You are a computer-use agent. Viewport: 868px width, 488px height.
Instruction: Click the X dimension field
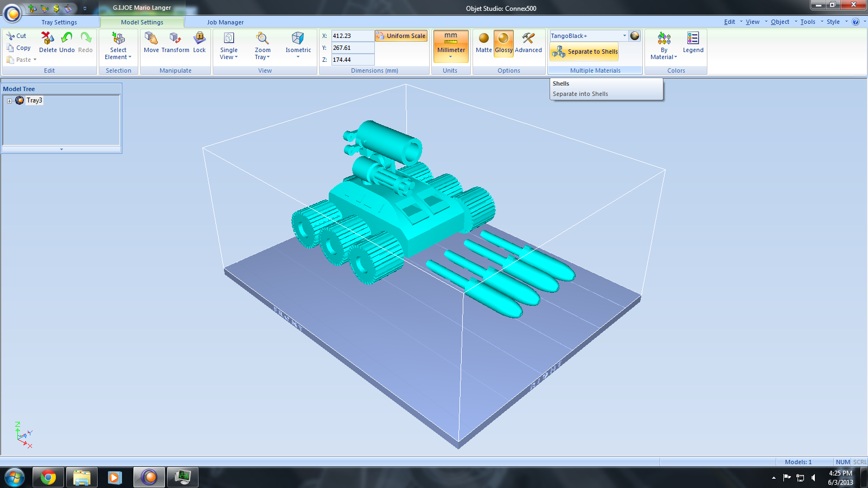tap(353, 36)
